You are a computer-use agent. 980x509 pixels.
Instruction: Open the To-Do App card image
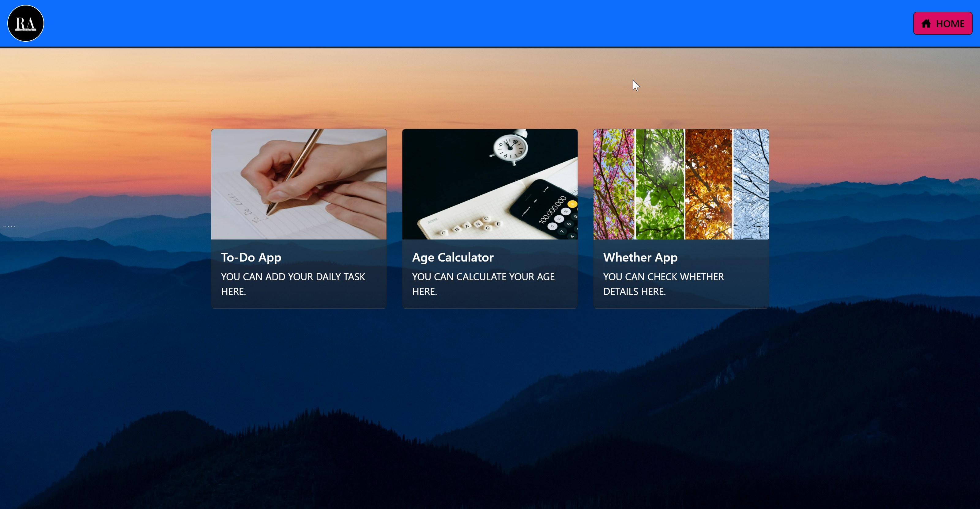click(x=299, y=184)
